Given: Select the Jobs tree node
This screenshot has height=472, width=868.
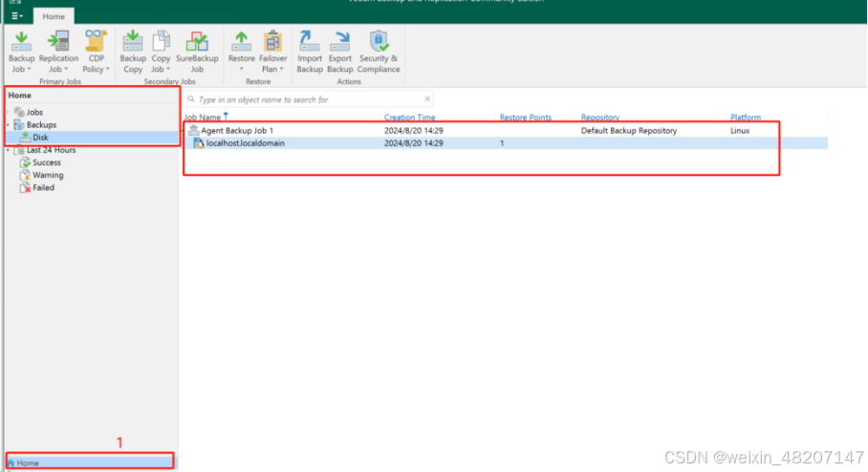Looking at the screenshot, I should [x=34, y=113].
